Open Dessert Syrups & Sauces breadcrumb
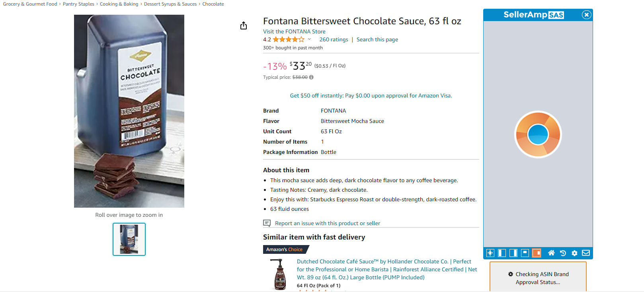The height and width of the screenshot is (292, 644). [170, 4]
